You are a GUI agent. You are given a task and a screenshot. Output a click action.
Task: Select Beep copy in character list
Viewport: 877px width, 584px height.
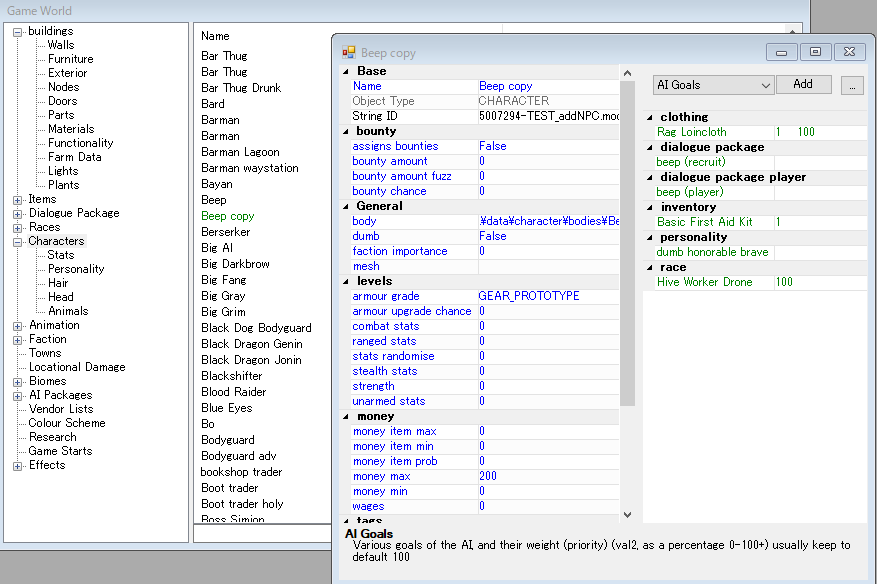click(228, 216)
